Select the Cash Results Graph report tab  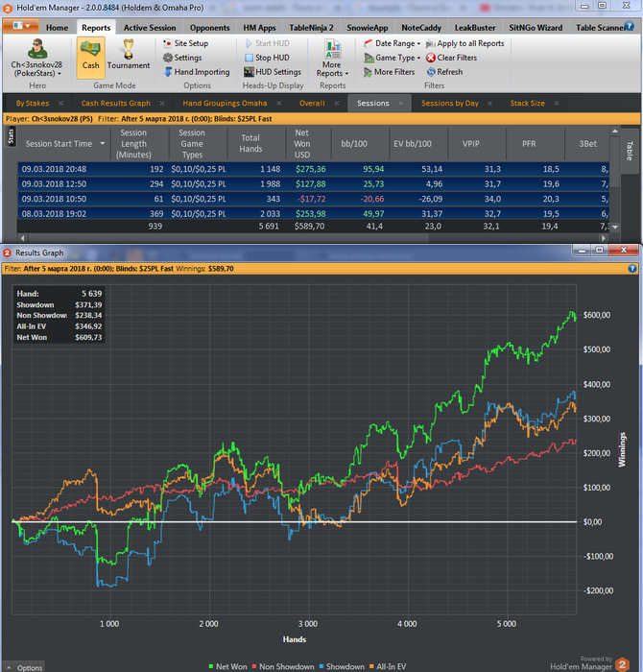(116, 104)
